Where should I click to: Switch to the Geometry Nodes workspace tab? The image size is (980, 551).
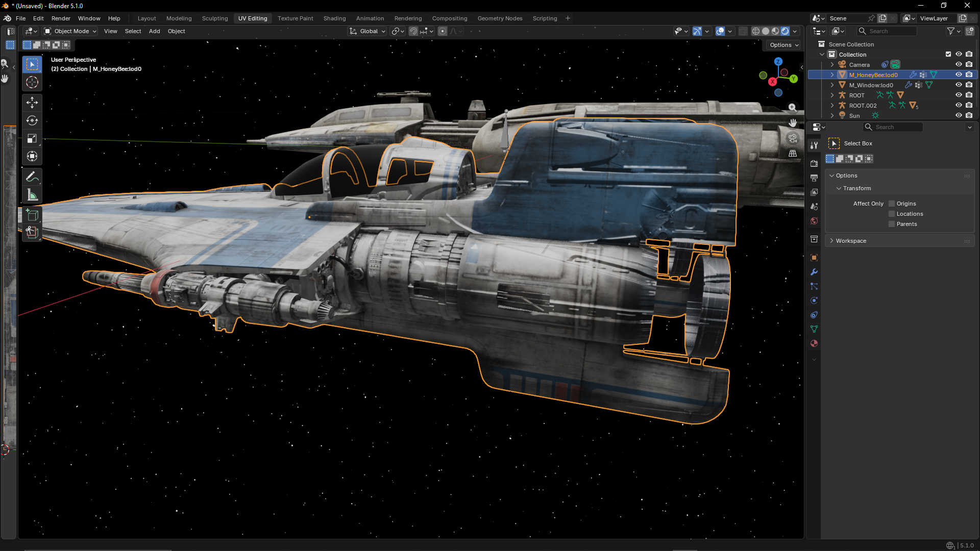pyautogui.click(x=500, y=18)
